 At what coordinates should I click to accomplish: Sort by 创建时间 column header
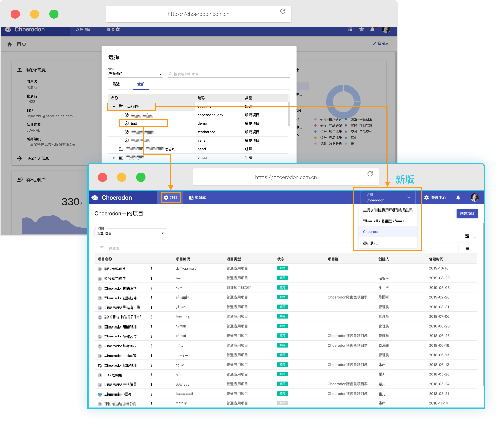pos(436,259)
